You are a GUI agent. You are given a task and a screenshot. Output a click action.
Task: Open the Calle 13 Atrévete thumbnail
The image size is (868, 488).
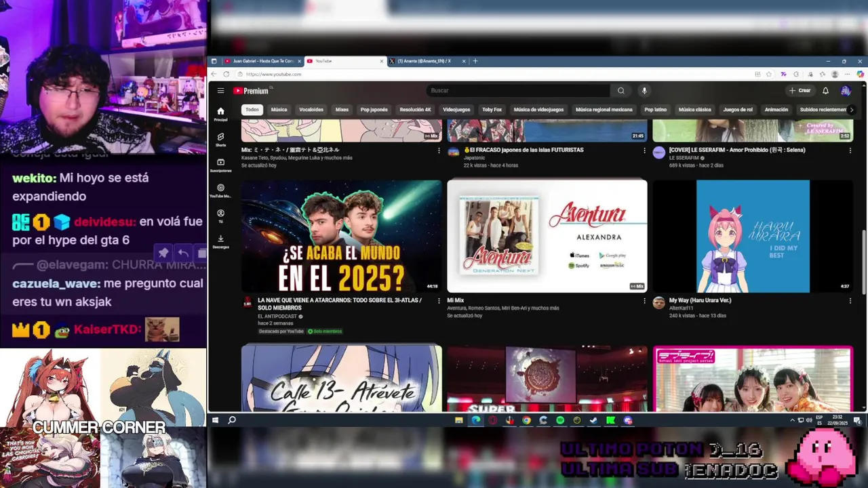tap(342, 378)
